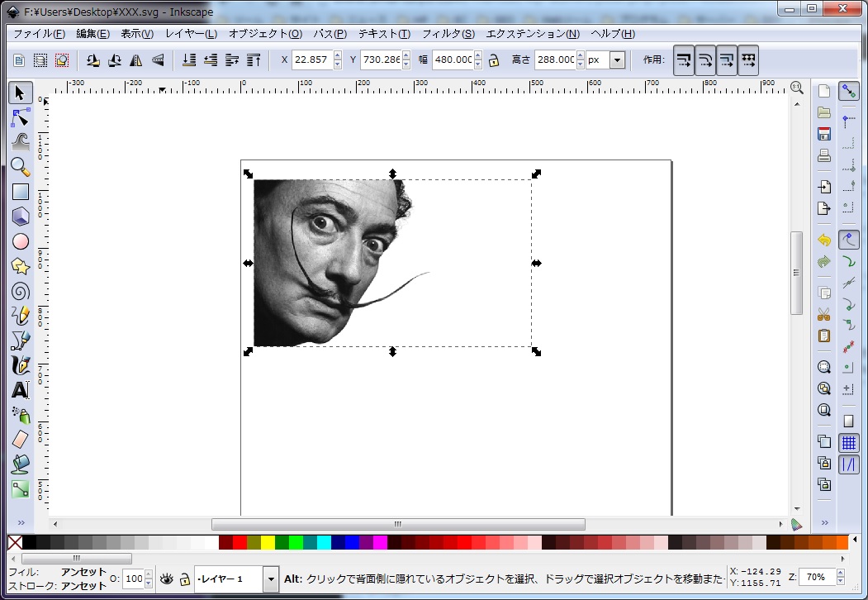Screen dimensions: 868x600
Task: Increase the Y position spinner
Action: (x=406, y=55)
